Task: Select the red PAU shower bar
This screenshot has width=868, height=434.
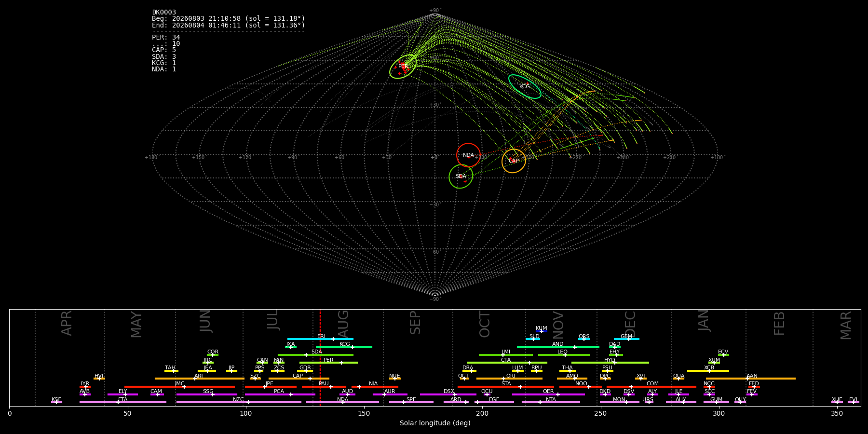Action: pyautogui.click(x=324, y=387)
